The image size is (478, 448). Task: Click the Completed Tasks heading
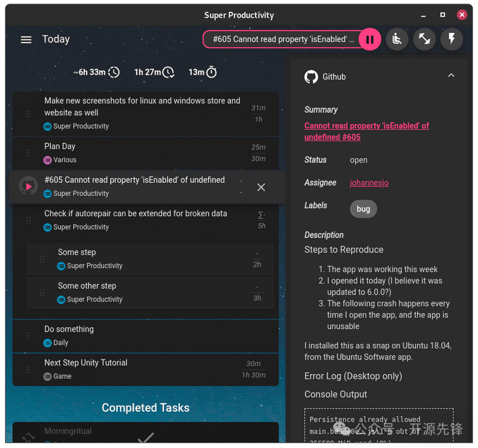(x=146, y=408)
